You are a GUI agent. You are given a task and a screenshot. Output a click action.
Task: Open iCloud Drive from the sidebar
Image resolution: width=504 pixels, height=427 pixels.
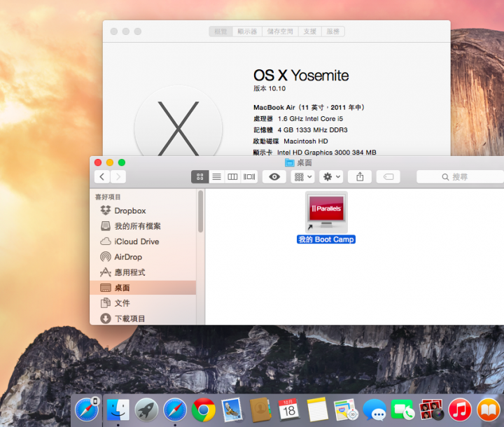click(x=143, y=241)
